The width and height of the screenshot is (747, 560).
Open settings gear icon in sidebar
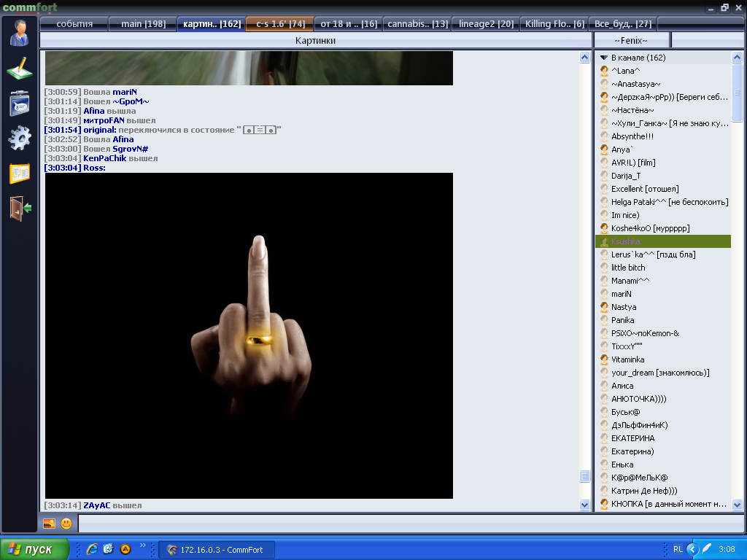20,138
